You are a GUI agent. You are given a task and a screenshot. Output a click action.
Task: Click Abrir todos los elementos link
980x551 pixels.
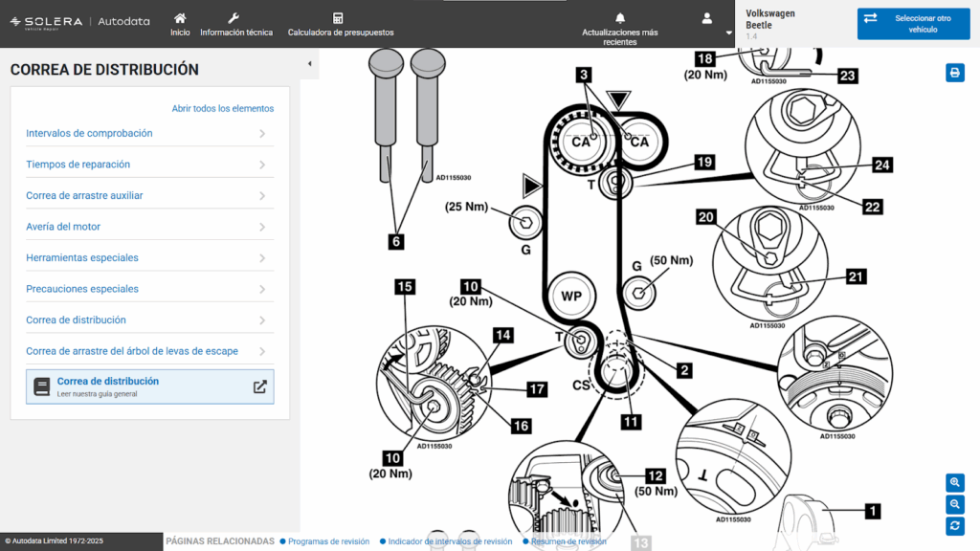click(x=222, y=109)
